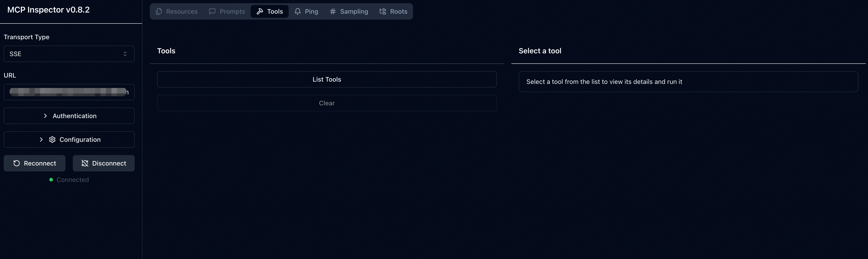Viewport: 868px width, 259px height.
Task: Switch to the Sampling tab
Action: point(353,11)
